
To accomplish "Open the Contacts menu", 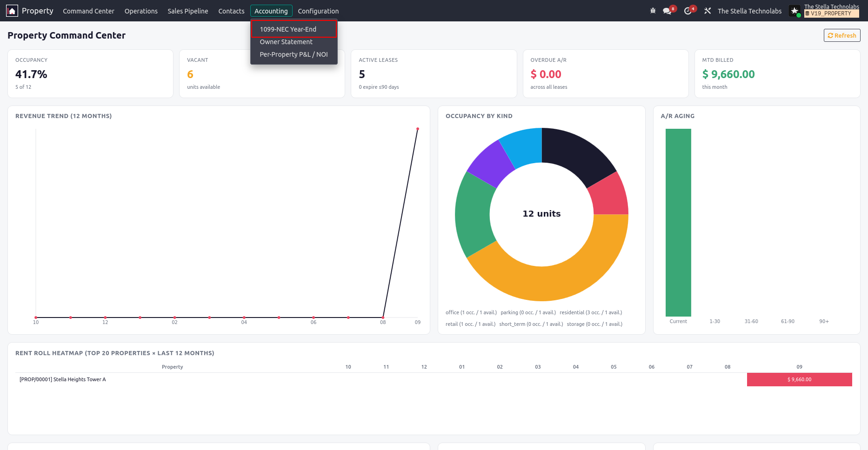I will [231, 11].
